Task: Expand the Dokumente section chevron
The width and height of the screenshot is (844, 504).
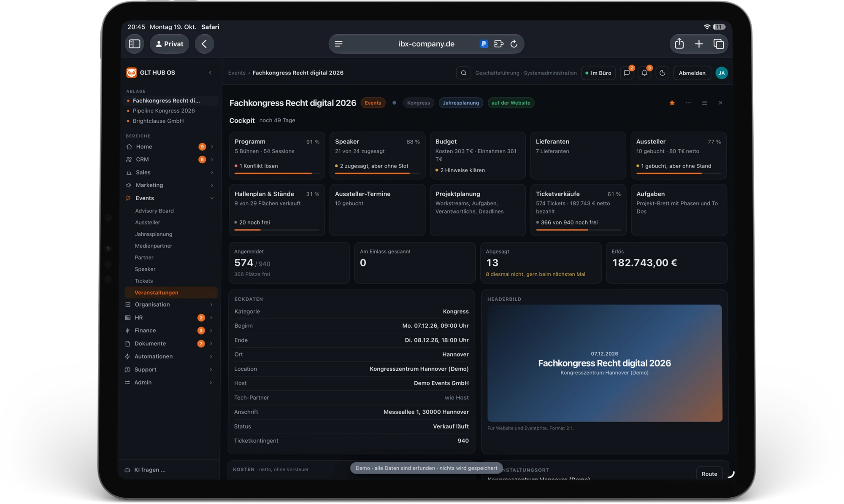Action: coord(211,344)
